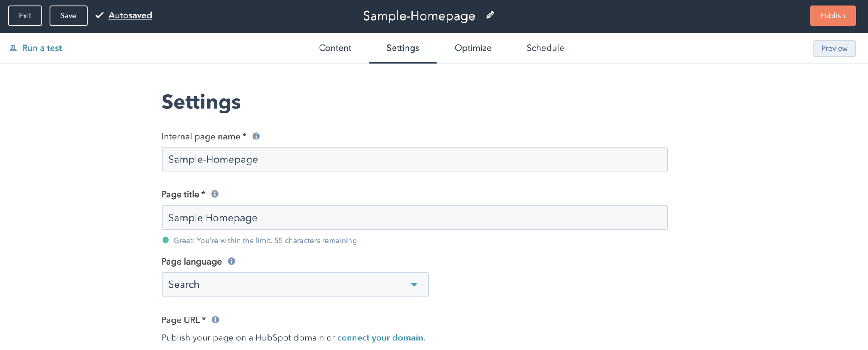This screenshot has height=350, width=868.
Task: Click into the Page title field
Action: 414,217
